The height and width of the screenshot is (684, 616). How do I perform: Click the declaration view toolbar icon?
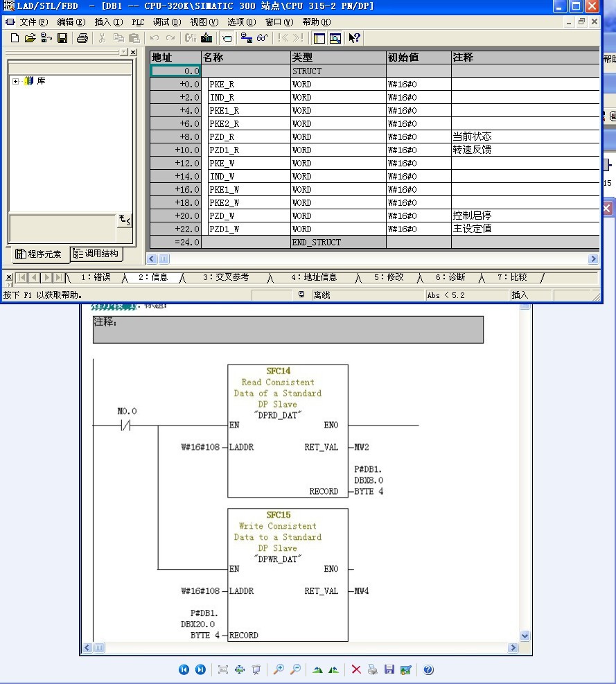click(x=227, y=38)
